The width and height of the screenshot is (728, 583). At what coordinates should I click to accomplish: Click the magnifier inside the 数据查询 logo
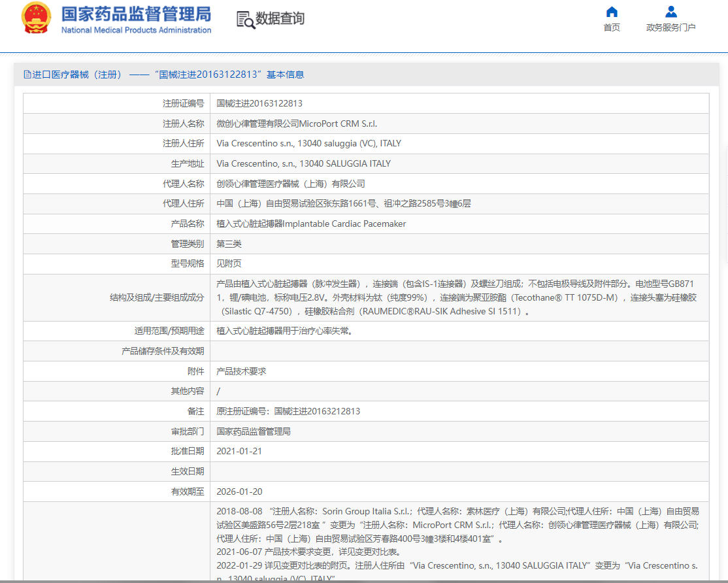pos(248,22)
